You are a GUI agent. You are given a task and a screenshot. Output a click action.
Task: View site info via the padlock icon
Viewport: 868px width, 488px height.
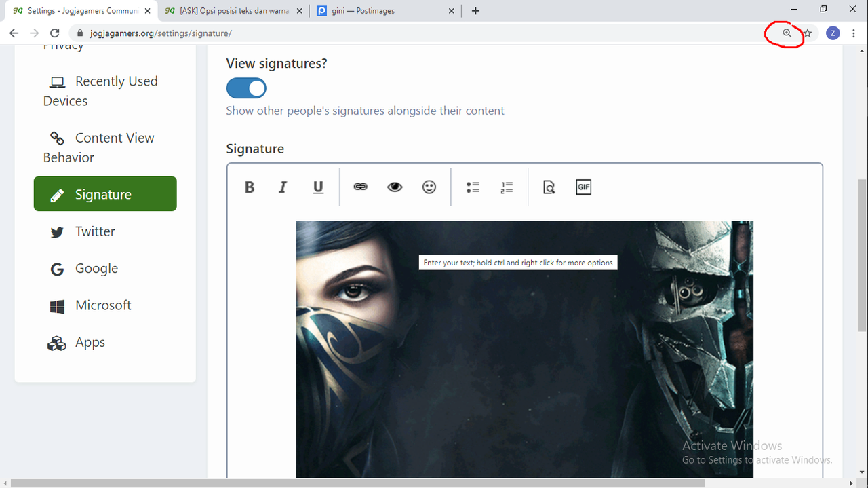(80, 33)
